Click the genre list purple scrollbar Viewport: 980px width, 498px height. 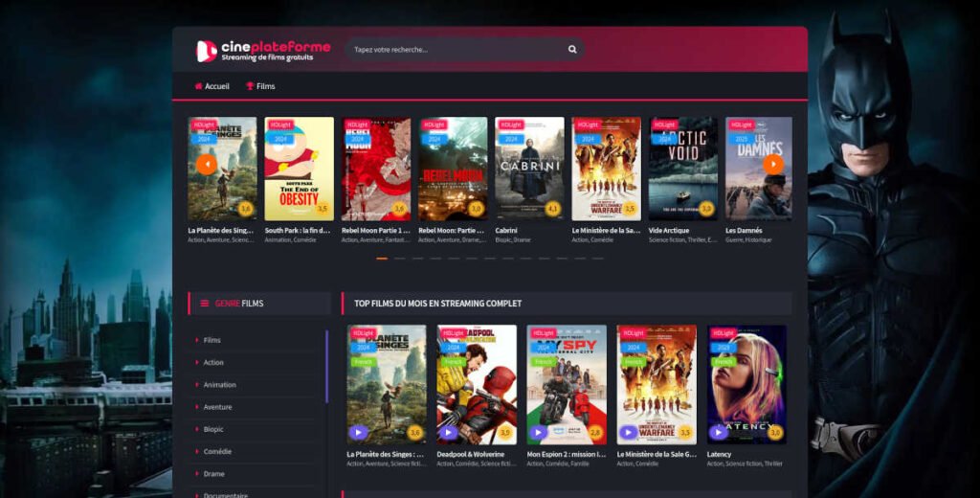coord(327,367)
